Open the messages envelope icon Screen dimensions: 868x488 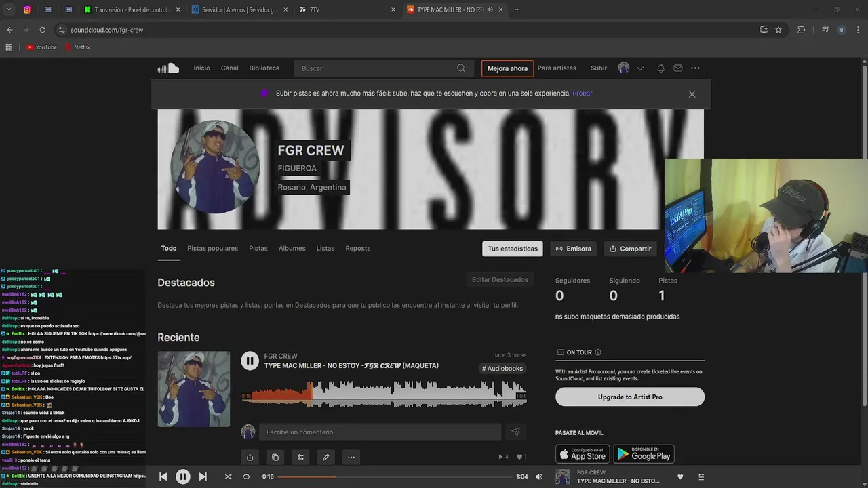point(678,68)
